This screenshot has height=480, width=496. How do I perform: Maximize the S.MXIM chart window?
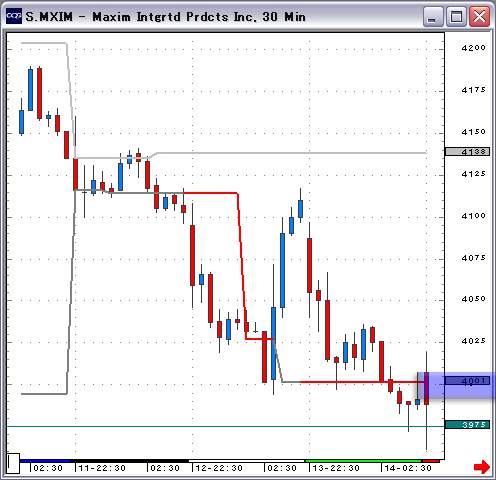pyautogui.click(x=456, y=16)
